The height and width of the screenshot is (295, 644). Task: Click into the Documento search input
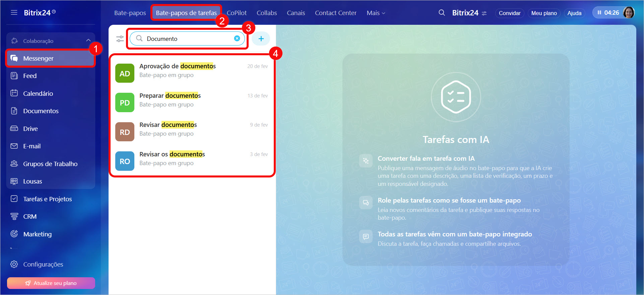click(x=188, y=39)
